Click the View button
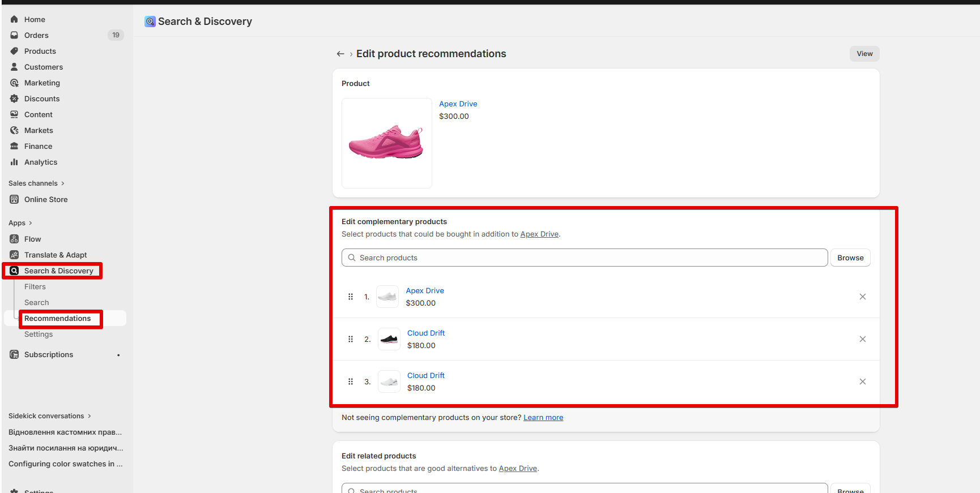 click(x=864, y=54)
